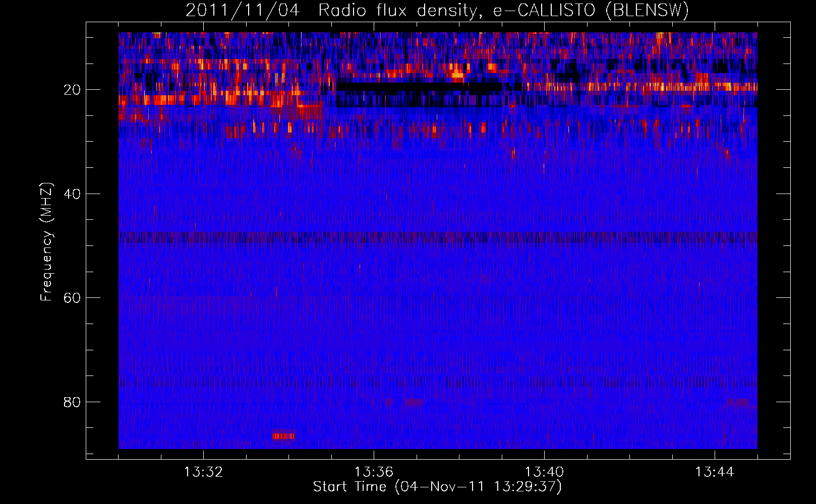Click the black data gap near 20 MHz
816x504 pixels.
(x=419, y=87)
